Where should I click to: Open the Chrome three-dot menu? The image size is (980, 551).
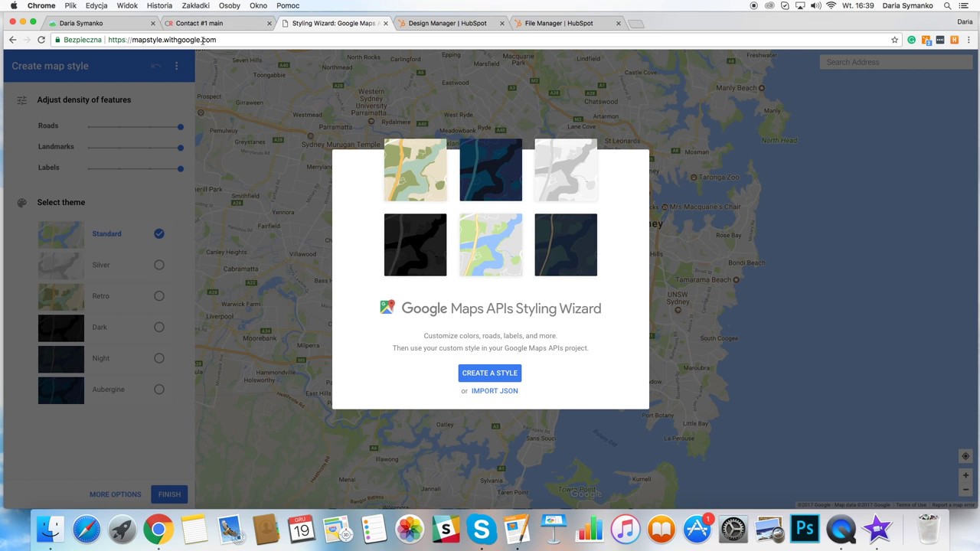coord(969,40)
